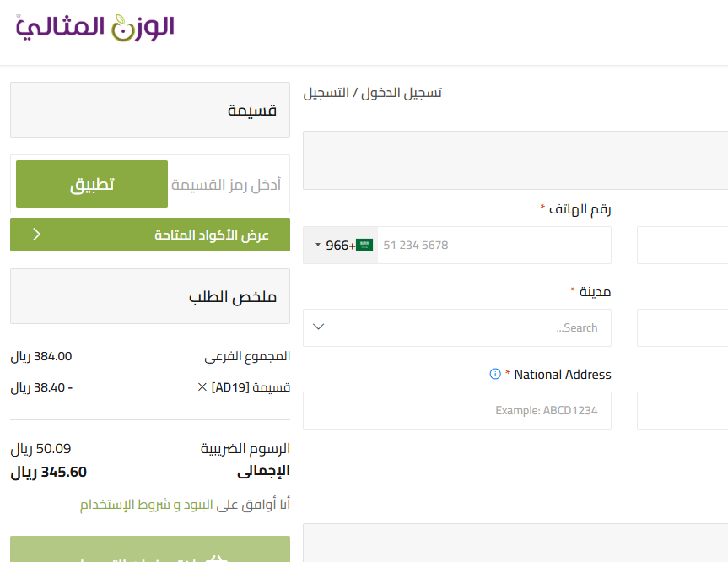This screenshot has height=562, width=728.
Task: Click the Saudi flag icon in phone field
Action: click(x=364, y=243)
